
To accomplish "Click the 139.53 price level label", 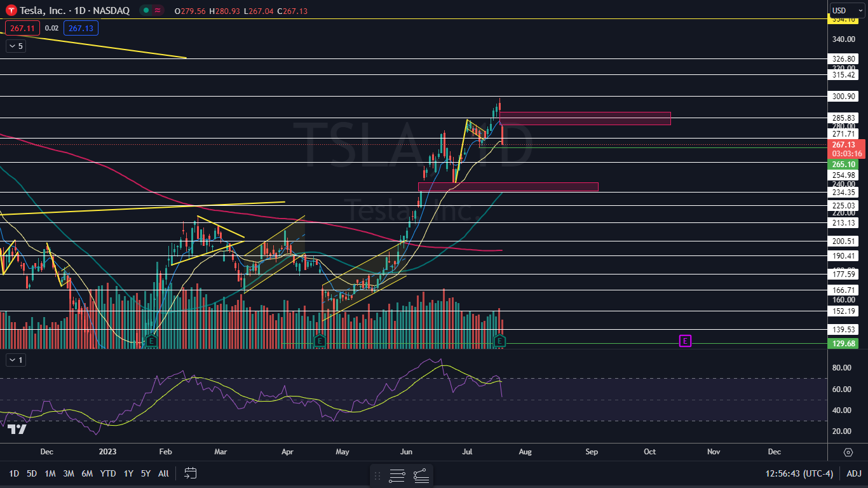I will 844,329.
